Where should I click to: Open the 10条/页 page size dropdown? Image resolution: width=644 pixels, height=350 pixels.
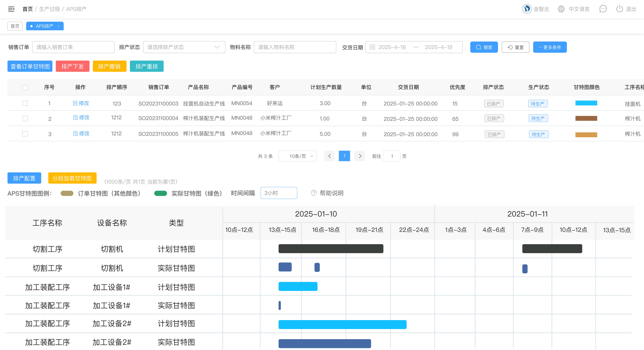coord(298,156)
